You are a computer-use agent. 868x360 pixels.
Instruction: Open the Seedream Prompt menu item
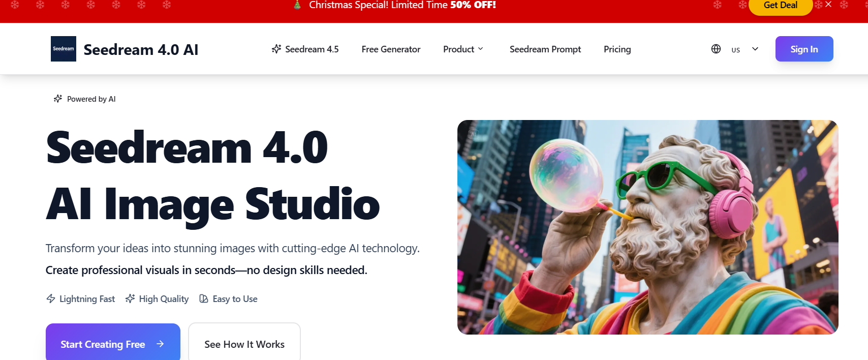point(545,49)
